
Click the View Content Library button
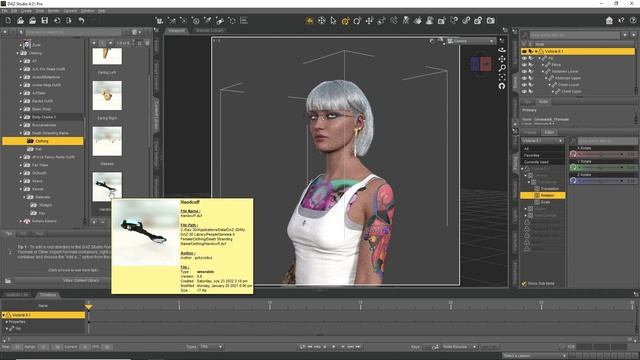point(81,280)
